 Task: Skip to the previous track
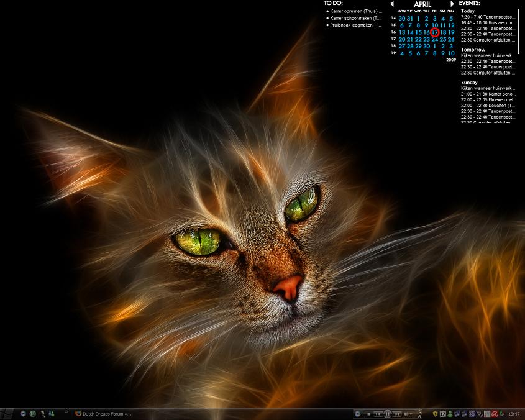pos(378,414)
